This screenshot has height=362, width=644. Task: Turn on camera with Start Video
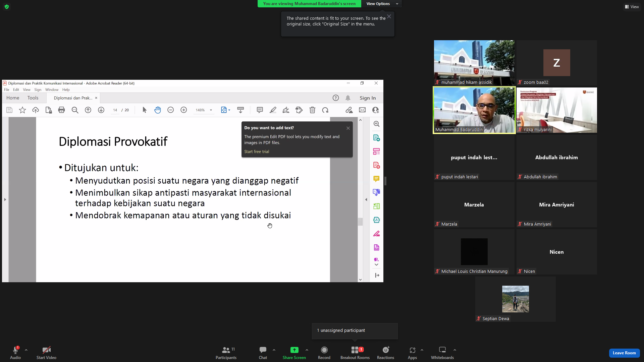pyautogui.click(x=46, y=353)
